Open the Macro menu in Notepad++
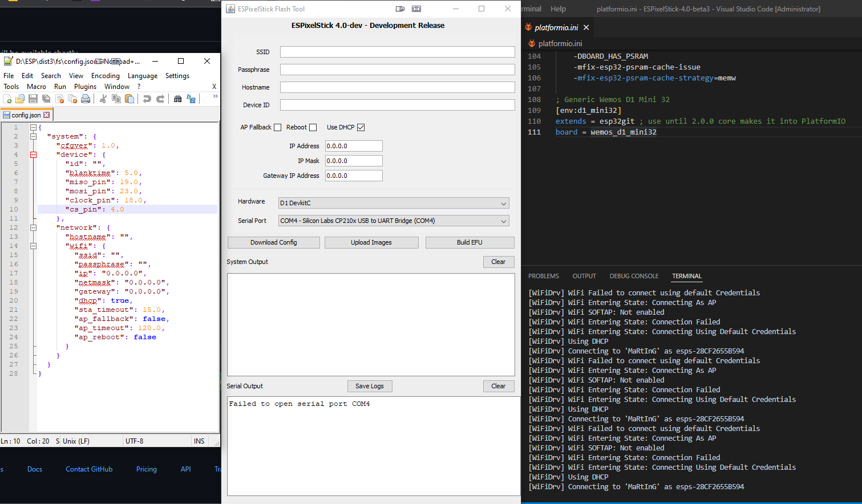862x504 pixels. point(37,87)
